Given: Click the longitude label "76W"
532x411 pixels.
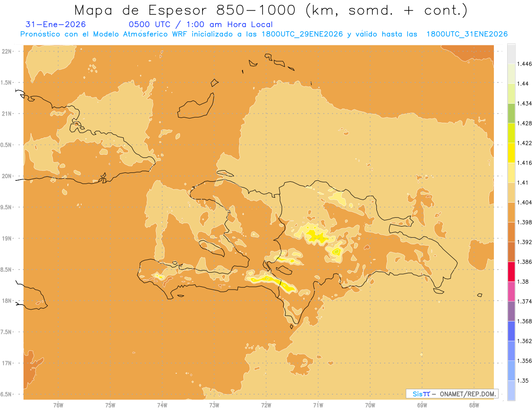Looking at the screenshot, I should tap(58, 405).
